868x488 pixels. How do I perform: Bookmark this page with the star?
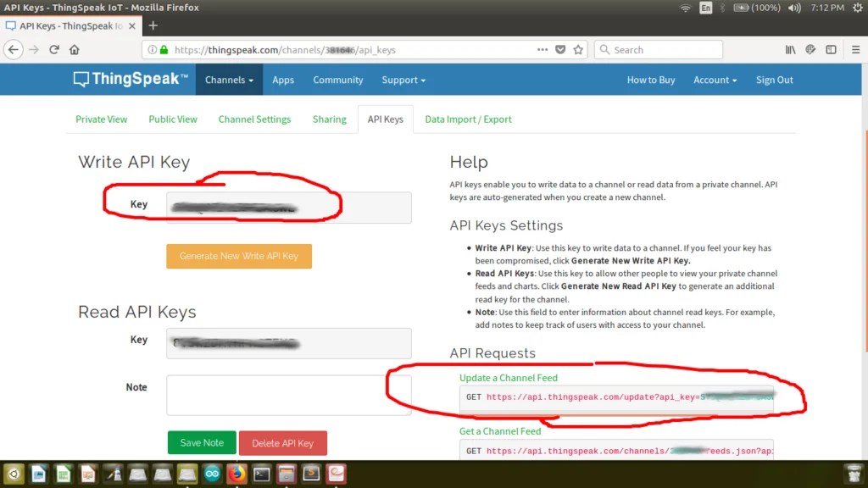click(578, 50)
